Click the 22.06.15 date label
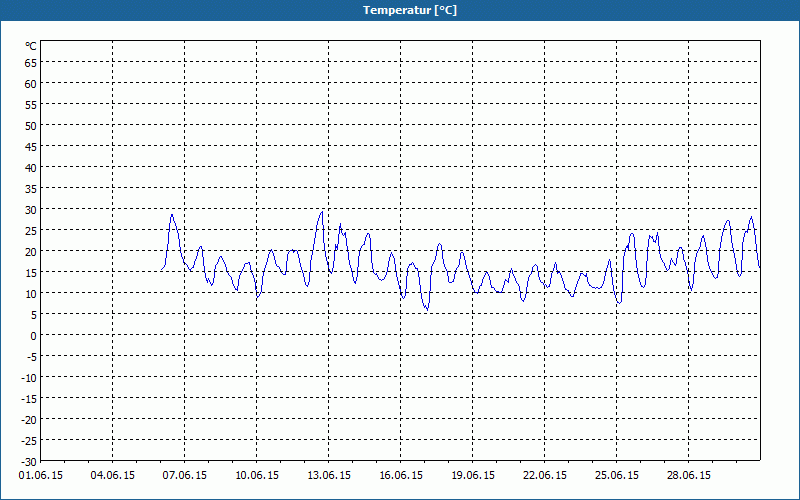The width and height of the screenshot is (800, 500). coord(544,476)
